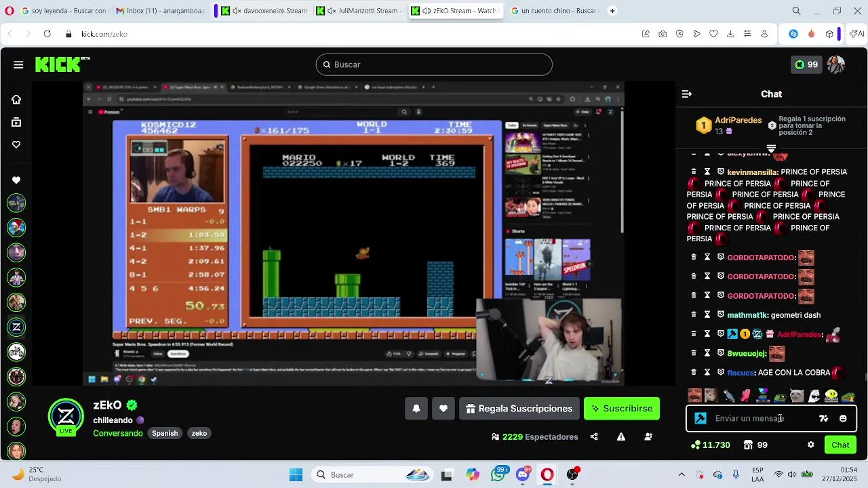This screenshot has width=868, height=488.
Task: Switch to the Gmail Inbox (11) tab
Action: pyautogui.click(x=159, y=11)
